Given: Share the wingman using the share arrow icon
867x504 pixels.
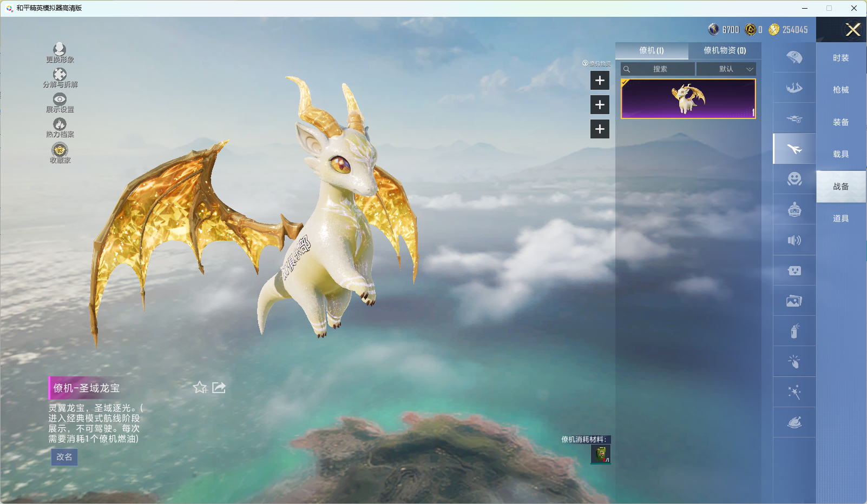Looking at the screenshot, I should click(x=219, y=387).
